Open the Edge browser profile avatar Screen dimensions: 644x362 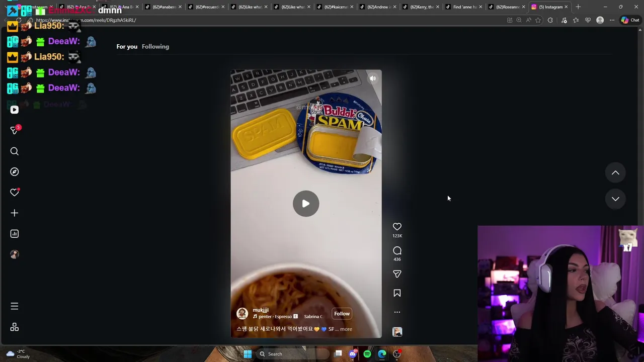tap(600, 20)
